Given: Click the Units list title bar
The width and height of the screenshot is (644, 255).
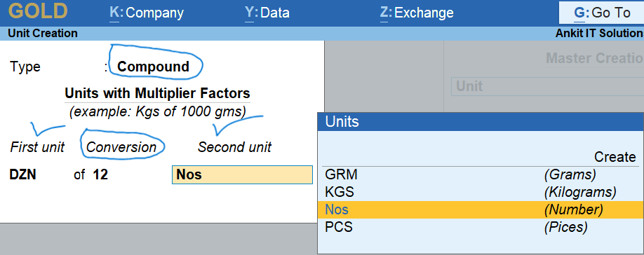Looking at the screenshot, I should coord(481,122).
